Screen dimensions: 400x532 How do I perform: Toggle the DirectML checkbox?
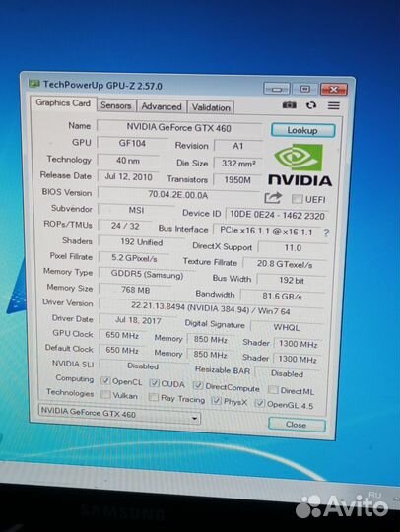point(273,390)
